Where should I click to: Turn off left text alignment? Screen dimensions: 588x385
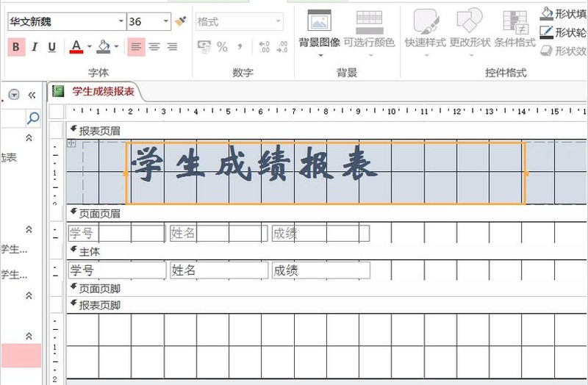(x=136, y=47)
